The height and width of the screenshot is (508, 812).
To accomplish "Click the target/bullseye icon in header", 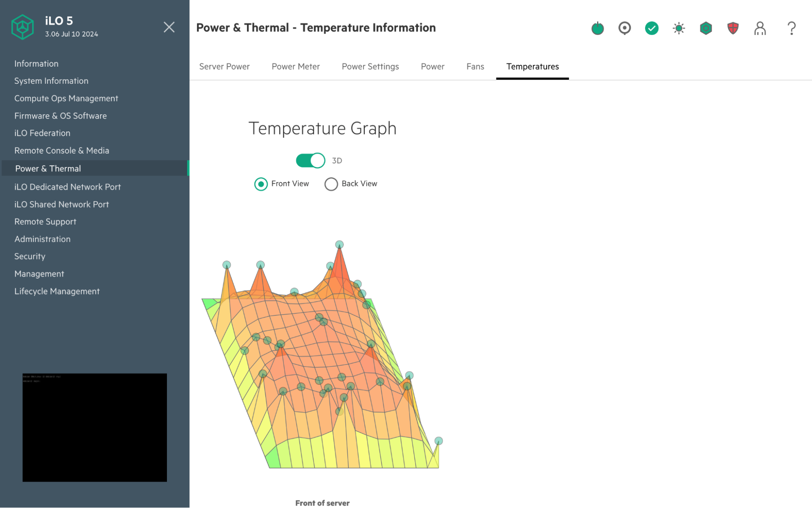I will pos(624,28).
